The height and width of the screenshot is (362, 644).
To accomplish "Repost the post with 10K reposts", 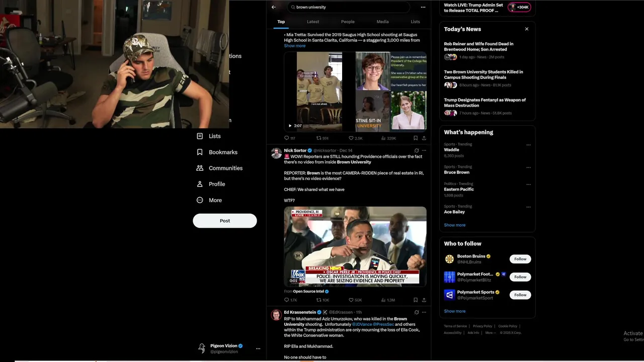I will [323, 300].
